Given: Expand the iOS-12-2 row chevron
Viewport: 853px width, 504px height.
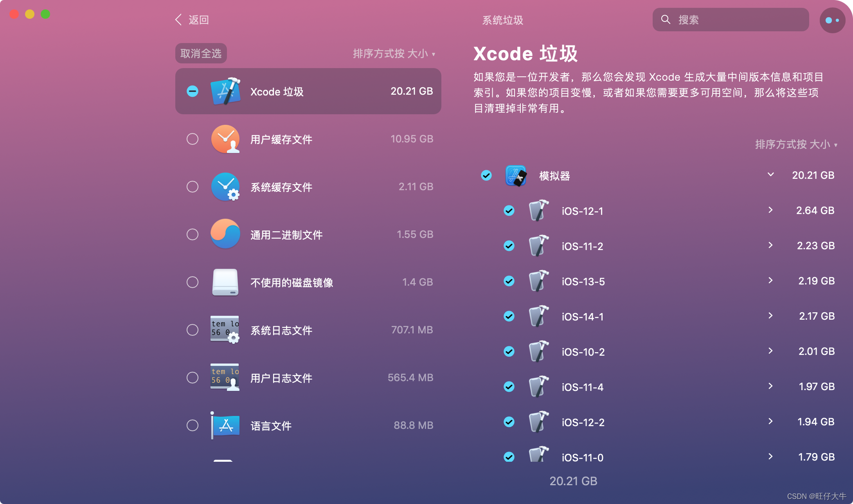Looking at the screenshot, I should 770,421.
